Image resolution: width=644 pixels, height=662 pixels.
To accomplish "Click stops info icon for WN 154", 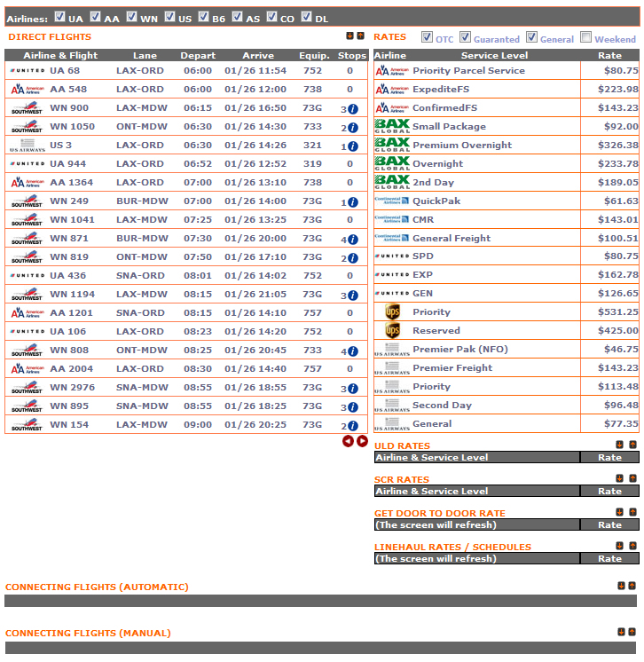I will [x=353, y=426].
